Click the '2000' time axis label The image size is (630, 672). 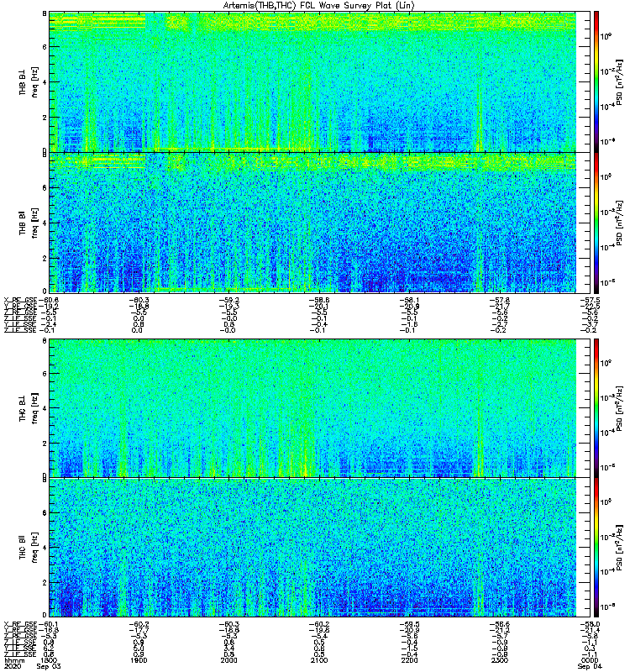[228, 660]
